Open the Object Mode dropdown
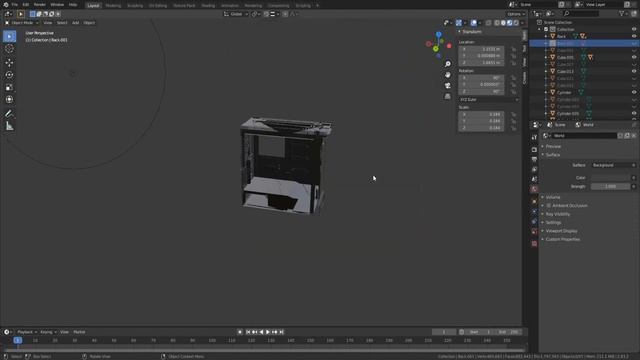Image resolution: width=640 pixels, height=360 pixels. coord(21,23)
